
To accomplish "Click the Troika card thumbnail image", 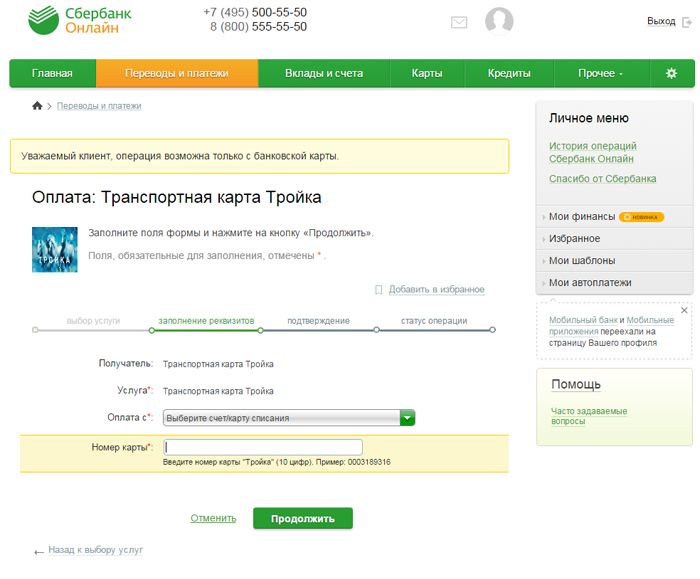I will click(x=55, y=249).
